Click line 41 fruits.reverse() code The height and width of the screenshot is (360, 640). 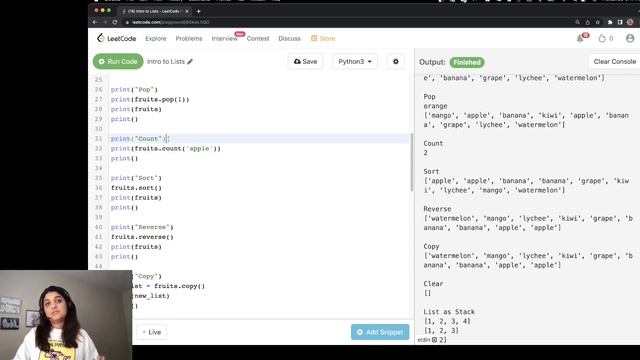(142, 237)
